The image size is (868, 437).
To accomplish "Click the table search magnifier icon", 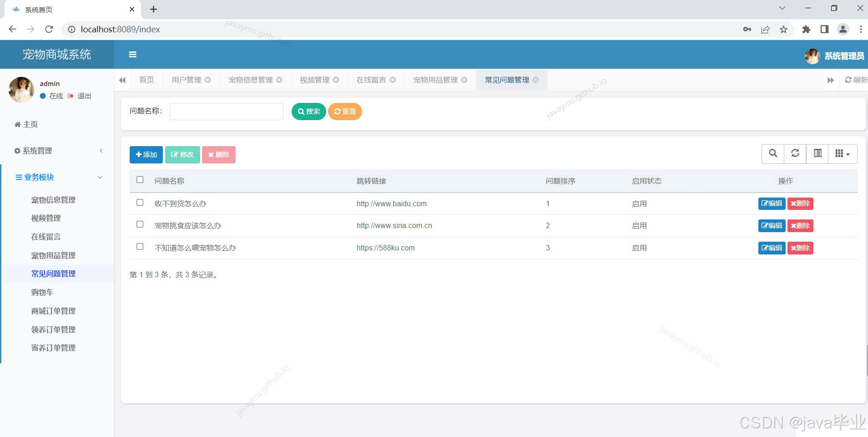I will (x=773, y=153).
